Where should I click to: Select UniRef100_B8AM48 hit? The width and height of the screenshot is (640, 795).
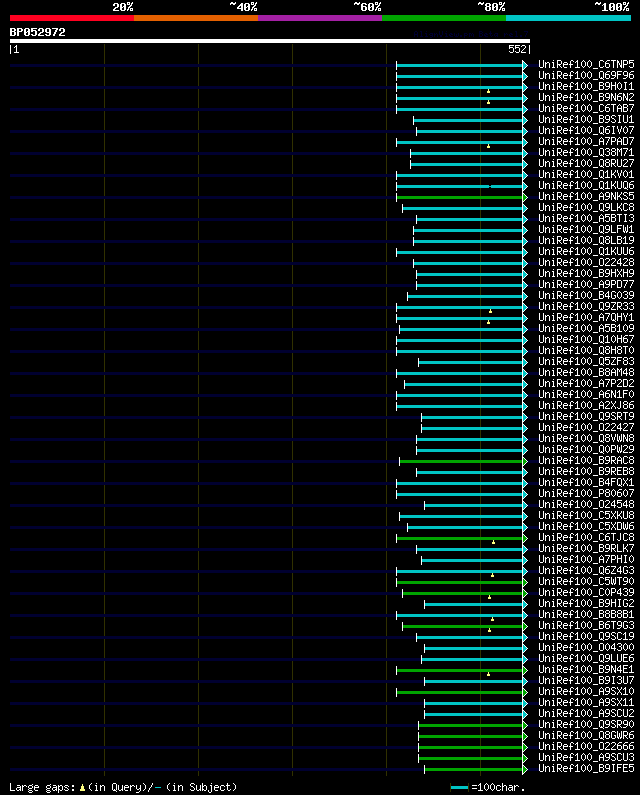click(586, 373)
